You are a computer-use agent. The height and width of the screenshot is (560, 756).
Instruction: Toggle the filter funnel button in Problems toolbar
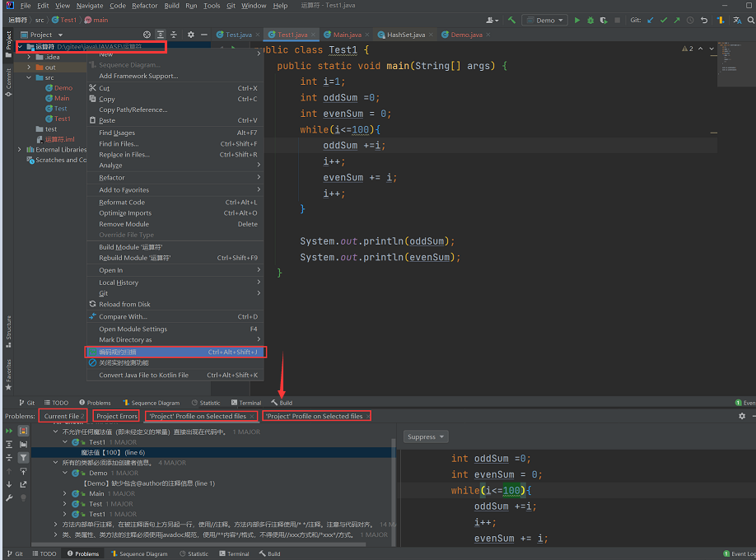click(23, 458)
